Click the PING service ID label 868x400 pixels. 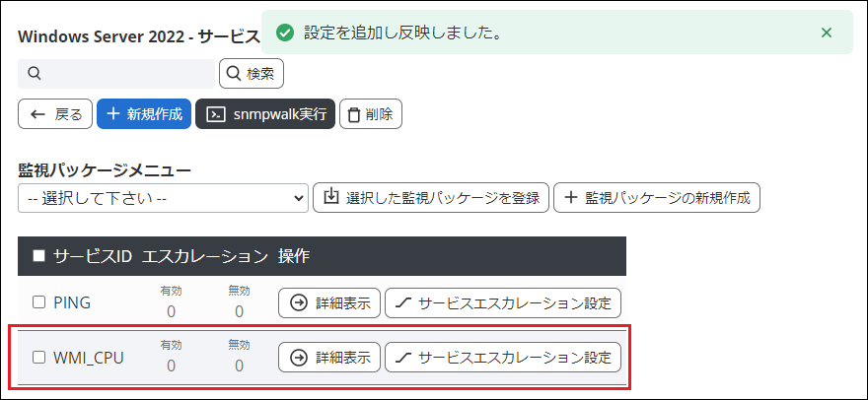(72, 302)
